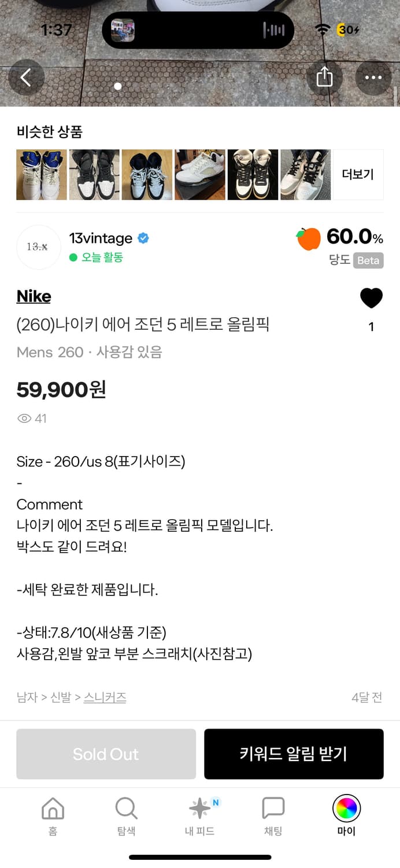
Task: Open the 마이 color wheel tab
Action: pos(346,815)
